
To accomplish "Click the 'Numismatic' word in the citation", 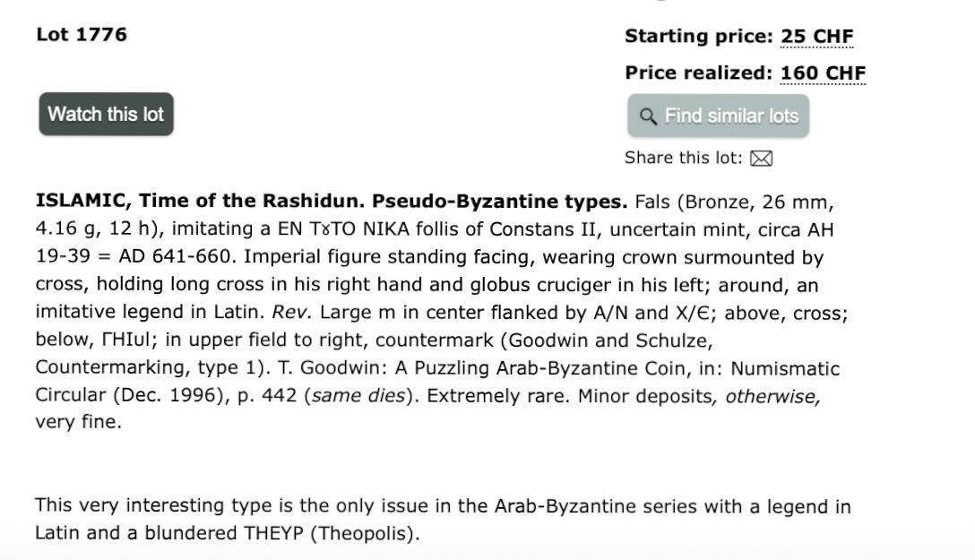I will click(785, 368).
